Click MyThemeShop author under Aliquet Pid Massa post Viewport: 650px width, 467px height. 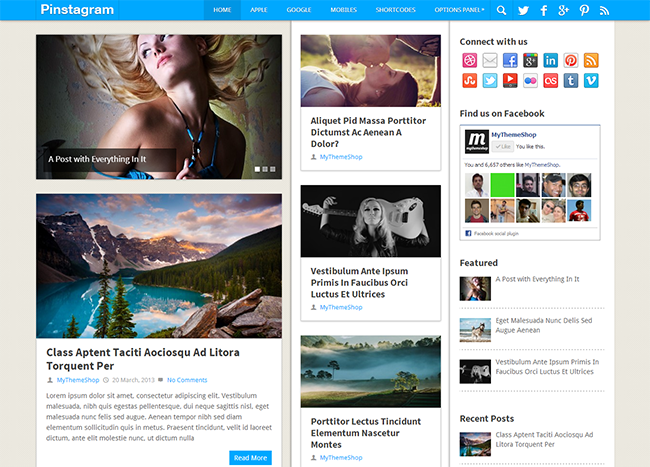[x=341, y=157]
